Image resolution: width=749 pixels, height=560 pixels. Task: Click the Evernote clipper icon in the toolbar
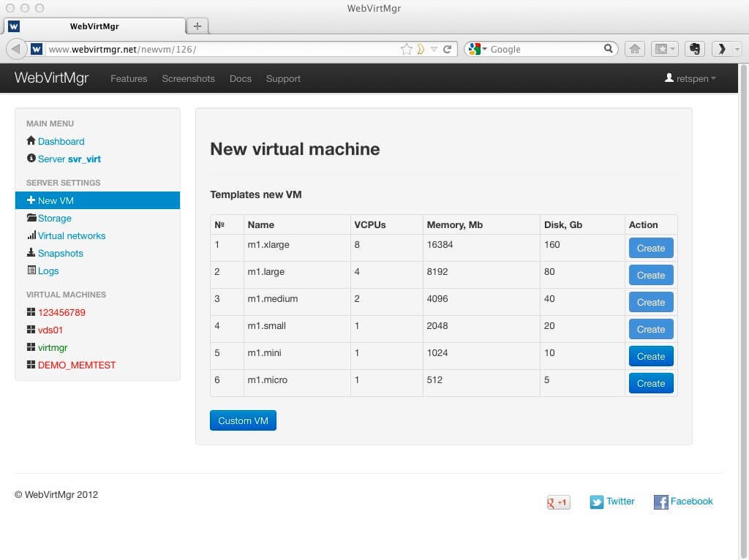[693, 48]
